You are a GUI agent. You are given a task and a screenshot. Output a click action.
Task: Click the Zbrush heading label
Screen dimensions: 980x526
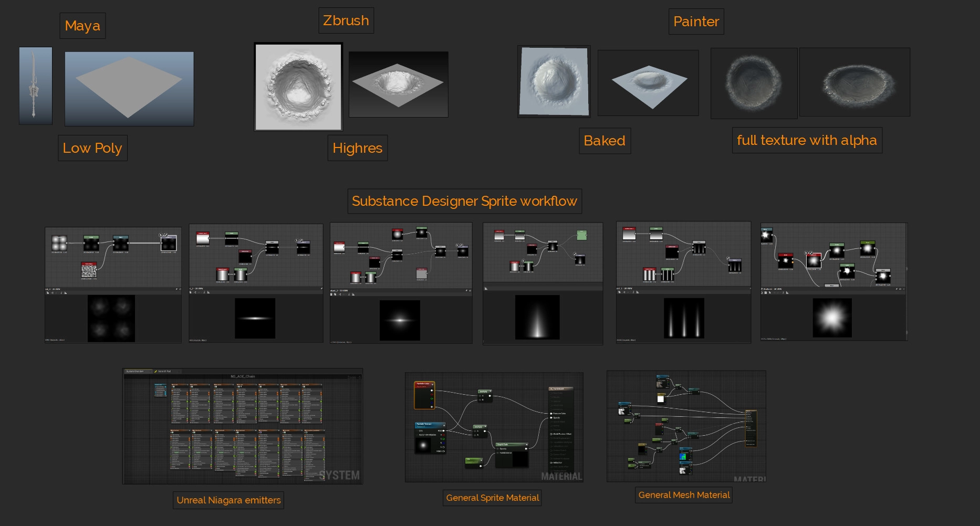tap(346, 20)
